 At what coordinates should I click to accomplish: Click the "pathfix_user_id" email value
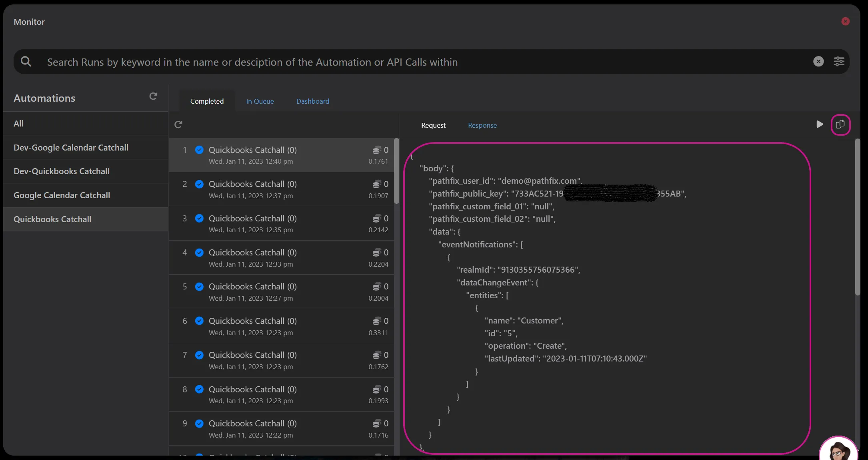coord(539,181)
